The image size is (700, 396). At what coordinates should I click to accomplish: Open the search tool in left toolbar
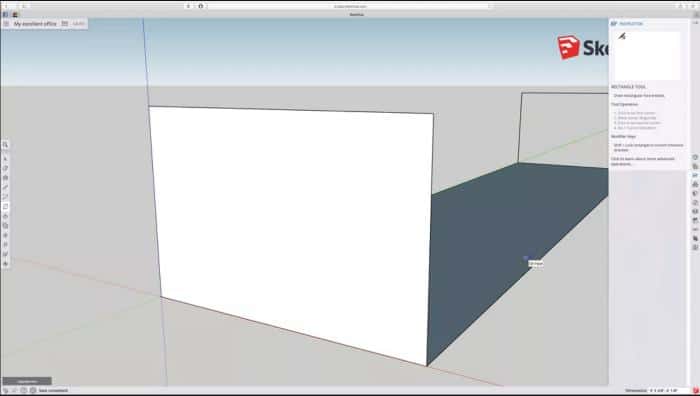[5, 145]
